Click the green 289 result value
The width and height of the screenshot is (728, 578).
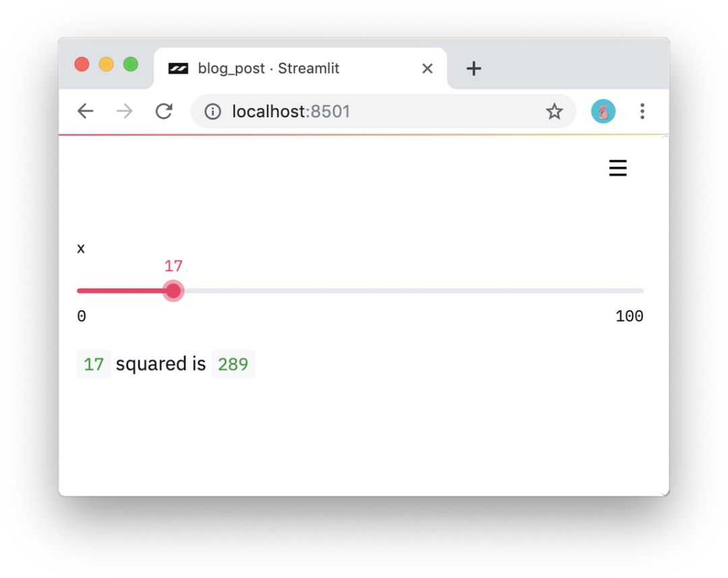pos(233,364)
